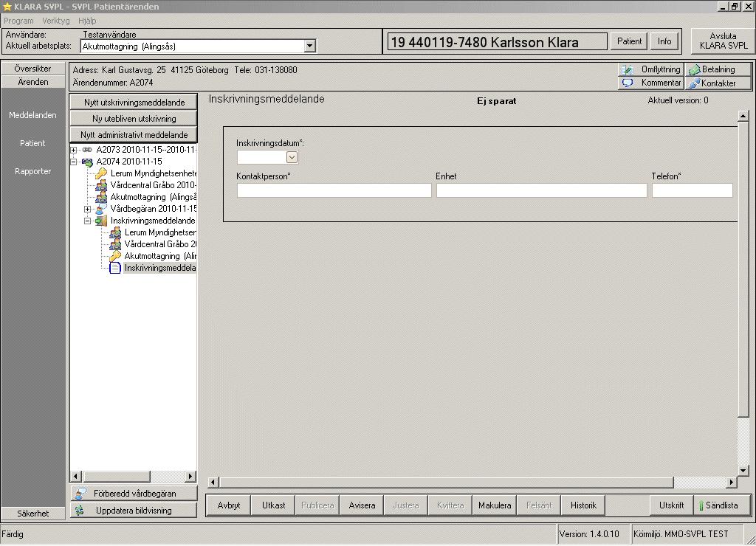This screenshot has height=546, width=756.
Task: Open the Verktyg menu
Action: coord(56,21)
